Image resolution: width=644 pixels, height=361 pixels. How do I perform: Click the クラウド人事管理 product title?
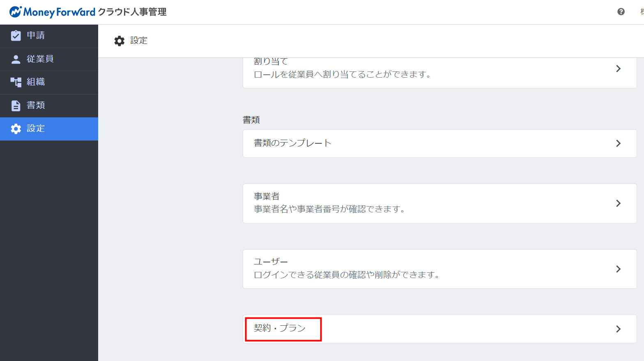[132, 12]
